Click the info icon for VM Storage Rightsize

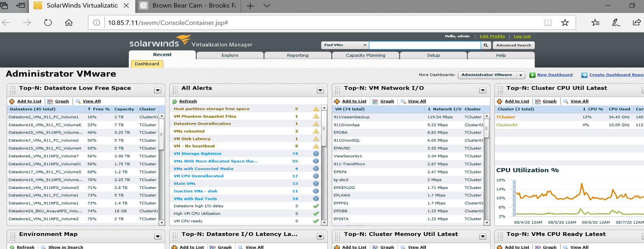point(316,154)
